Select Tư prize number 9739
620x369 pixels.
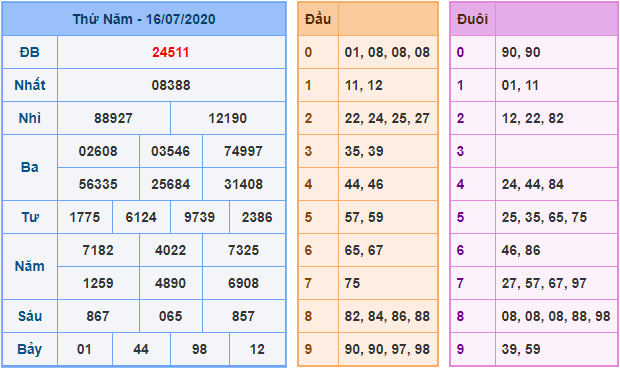[199, 217]
